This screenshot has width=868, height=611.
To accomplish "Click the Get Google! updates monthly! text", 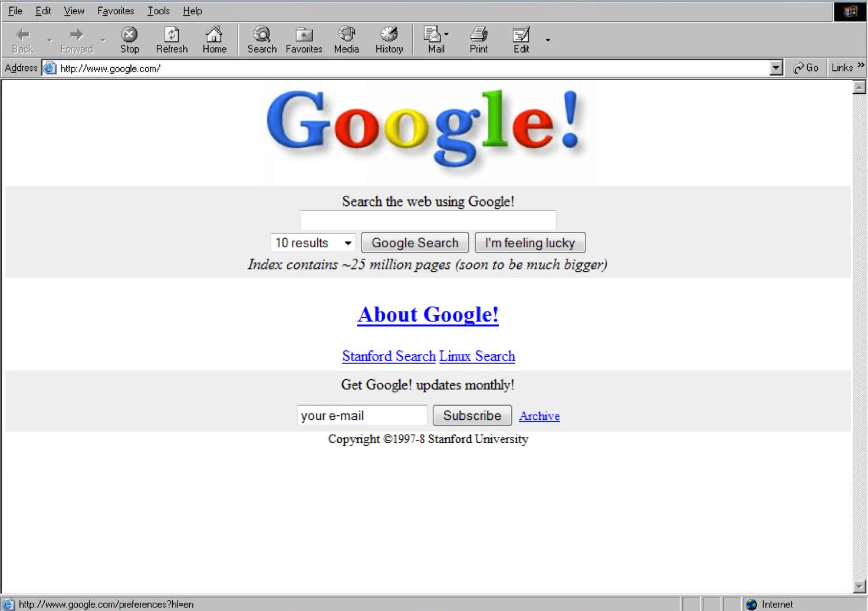I will pyautogui.click(x=428, y=385).
